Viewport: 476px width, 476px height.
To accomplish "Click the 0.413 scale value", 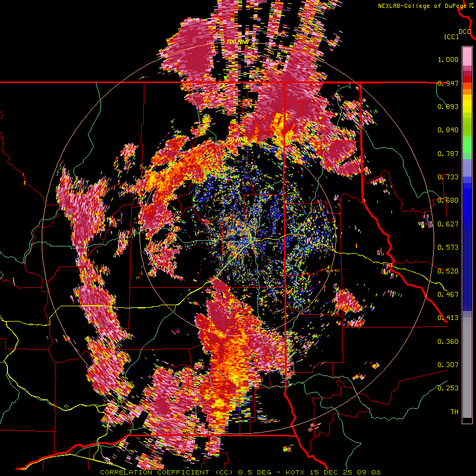I will tap(448, 318).
